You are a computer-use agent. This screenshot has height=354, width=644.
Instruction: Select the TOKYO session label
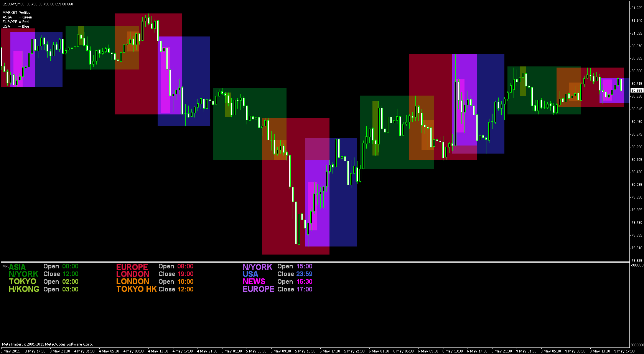click(23, 281)
